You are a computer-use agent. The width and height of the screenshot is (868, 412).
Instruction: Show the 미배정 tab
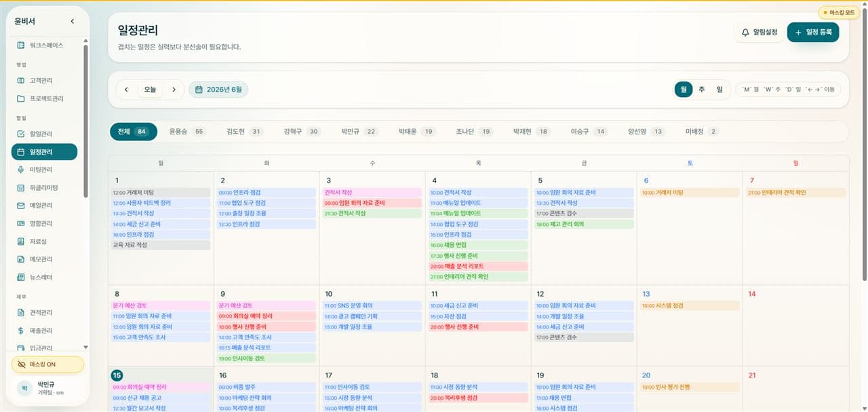(x=702, y=132)
